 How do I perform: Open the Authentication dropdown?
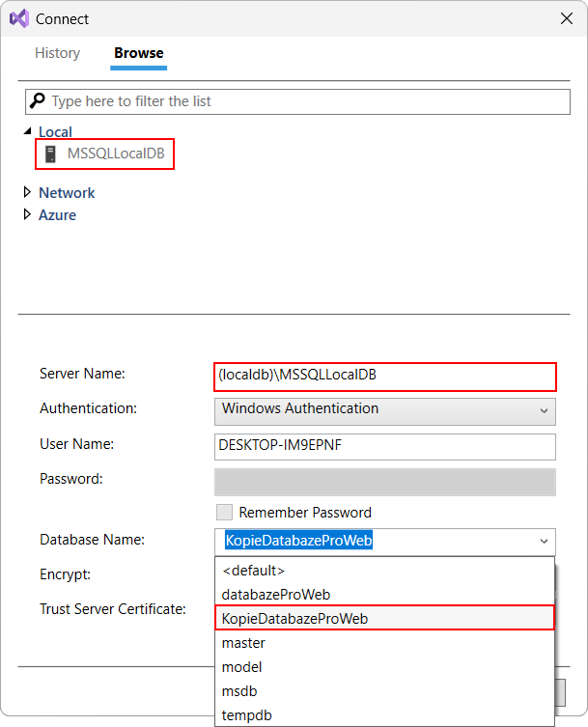click(x=385, y=411)
